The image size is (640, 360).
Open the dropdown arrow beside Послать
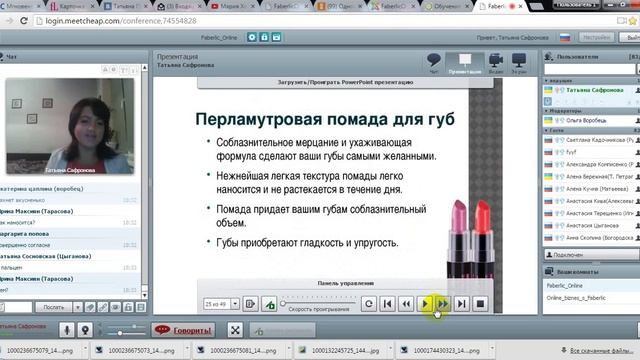click(x=78, y=307)
